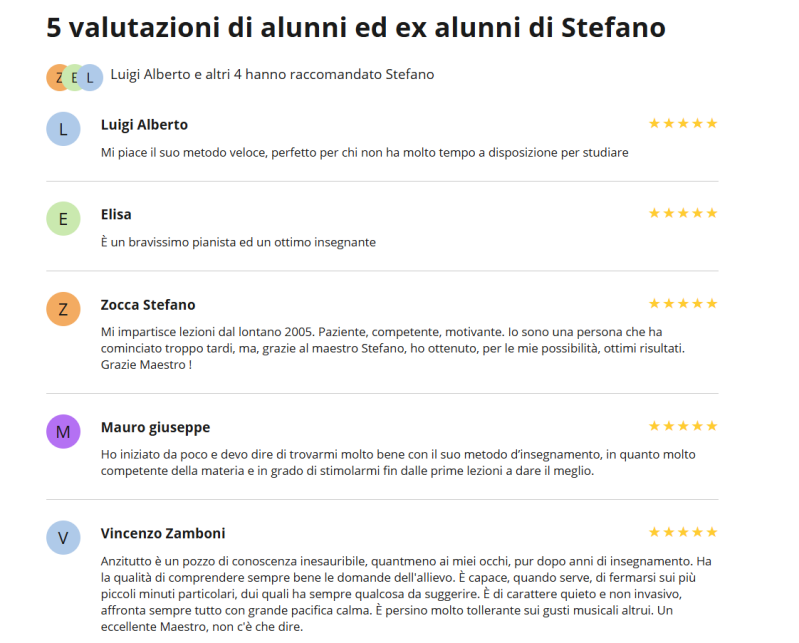Click Mauro giuseppe's five-star rating
Image resolution: width=799 pixels, height=643 pixels.
(683, 426)
